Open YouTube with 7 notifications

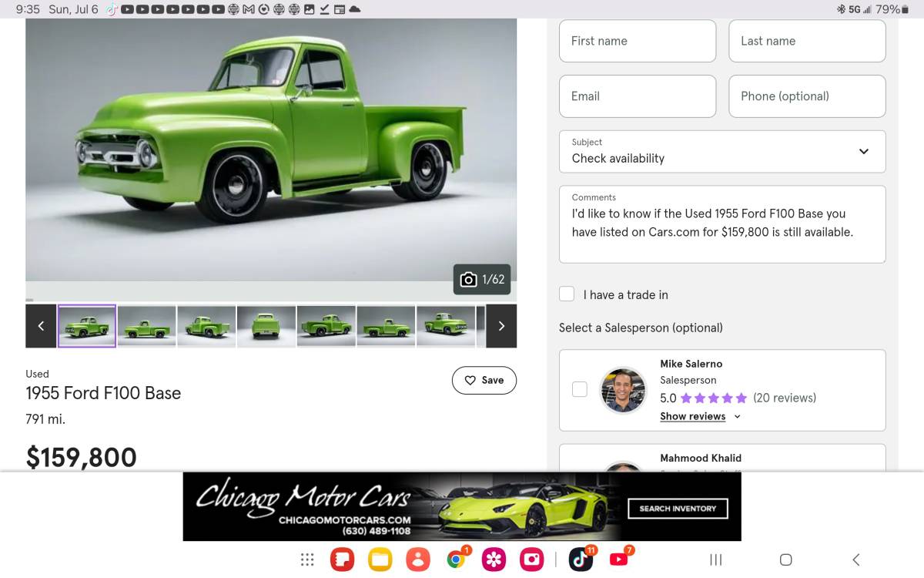coord(618,560)
